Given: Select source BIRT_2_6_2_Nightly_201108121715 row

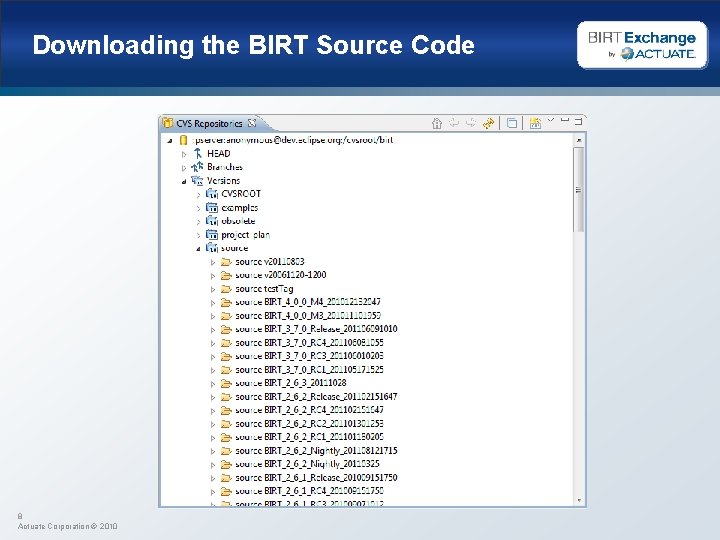Looking at the screenshot, I should click(x=316, y=451).
